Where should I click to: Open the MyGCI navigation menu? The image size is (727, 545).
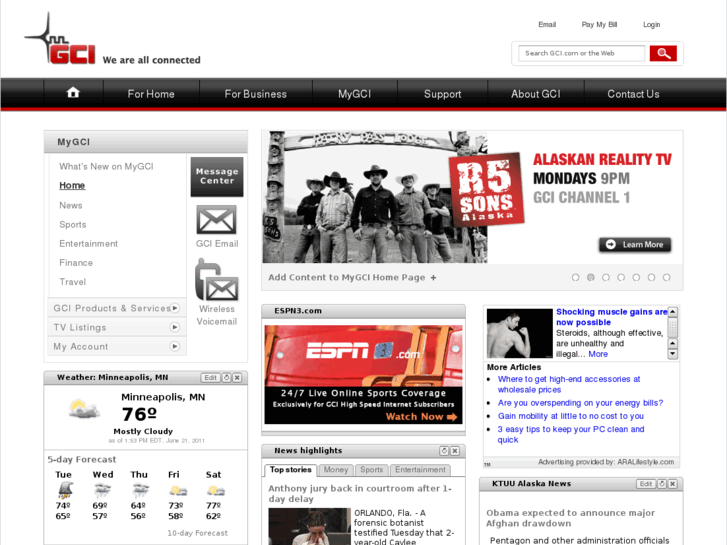click(x=355, y=94)
